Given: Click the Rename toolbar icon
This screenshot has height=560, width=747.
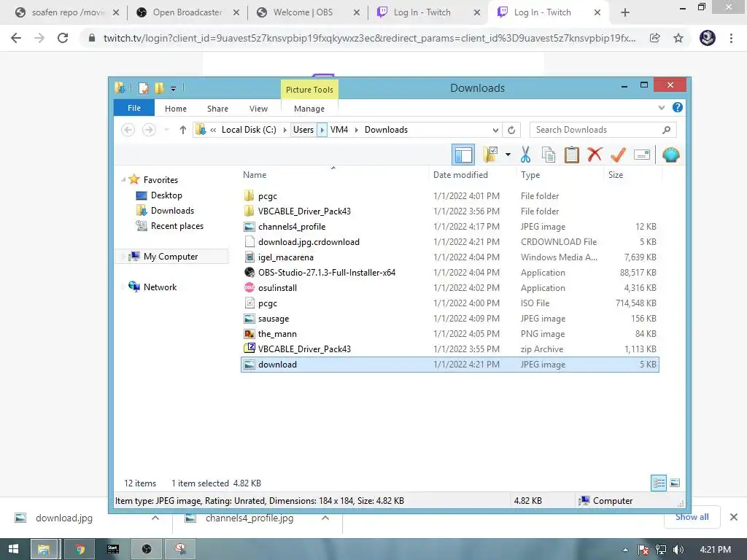Looking at the screenshot, I should [642, 155].
